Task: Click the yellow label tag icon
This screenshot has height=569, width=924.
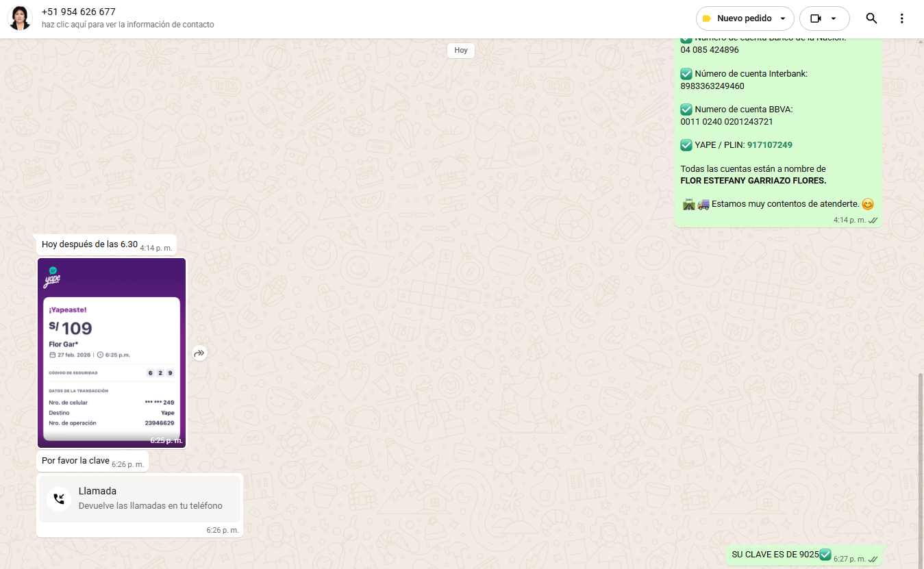Action: [707, 18]
